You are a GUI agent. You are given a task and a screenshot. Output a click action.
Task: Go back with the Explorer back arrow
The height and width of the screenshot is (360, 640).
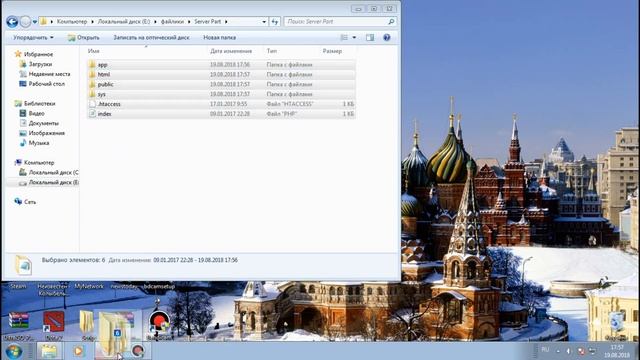click(x=12, y=22)
